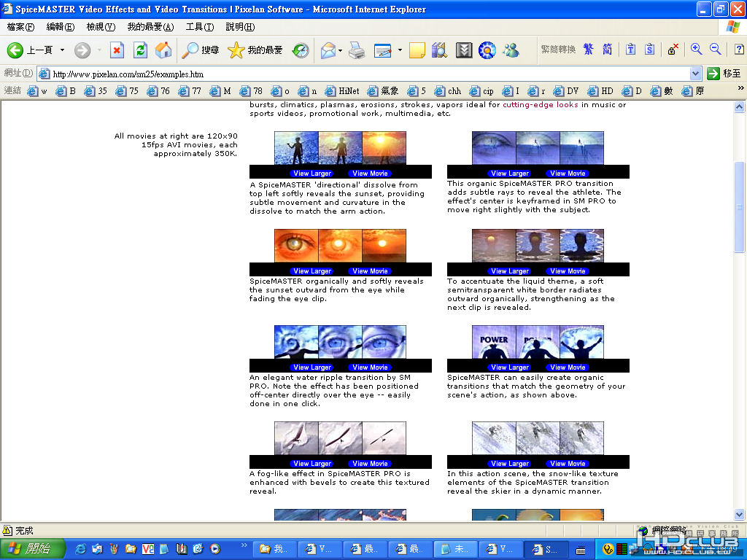Viewport: 747px width, 560px height.
Task: Click the blue eye ripple thumbnail strip
Action: point(340,342)
